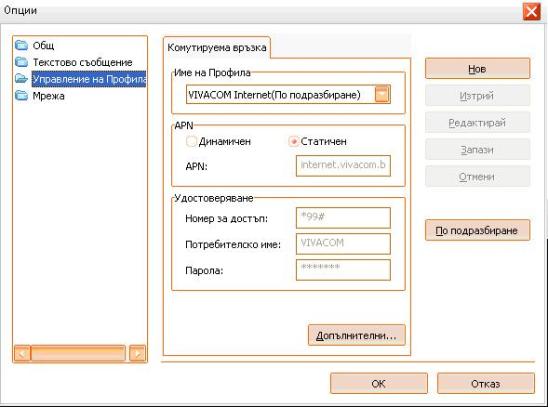Click the folder icon next to Общ
The width and height of the screenshot is (548, 407).
click(21, 45)
